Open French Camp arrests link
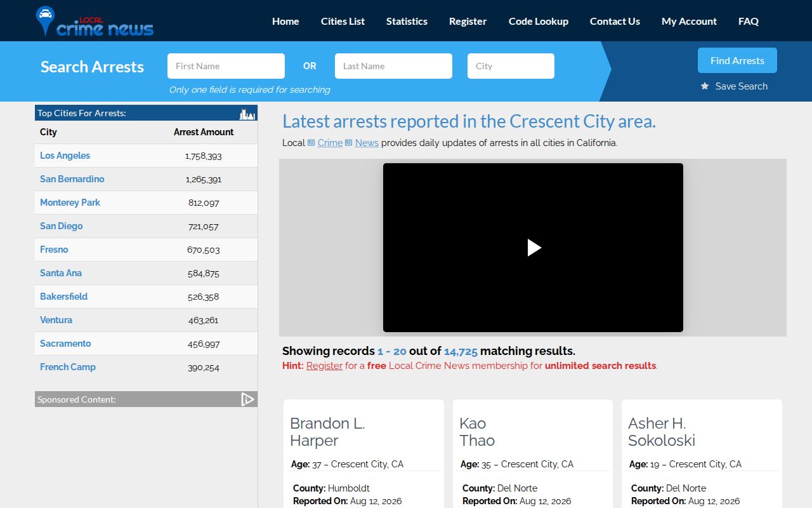Viewport: 812px width, 508px height. (68, 367)
